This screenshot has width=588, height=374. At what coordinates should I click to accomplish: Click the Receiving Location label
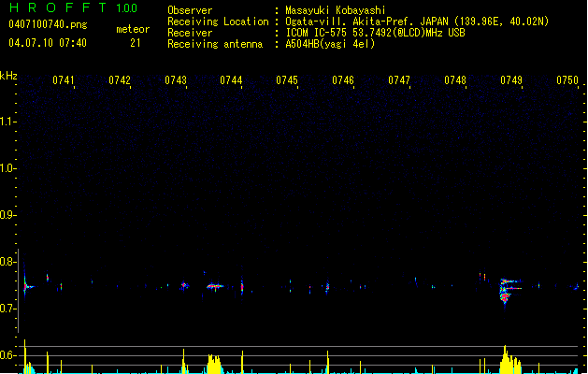pos(218,22)
